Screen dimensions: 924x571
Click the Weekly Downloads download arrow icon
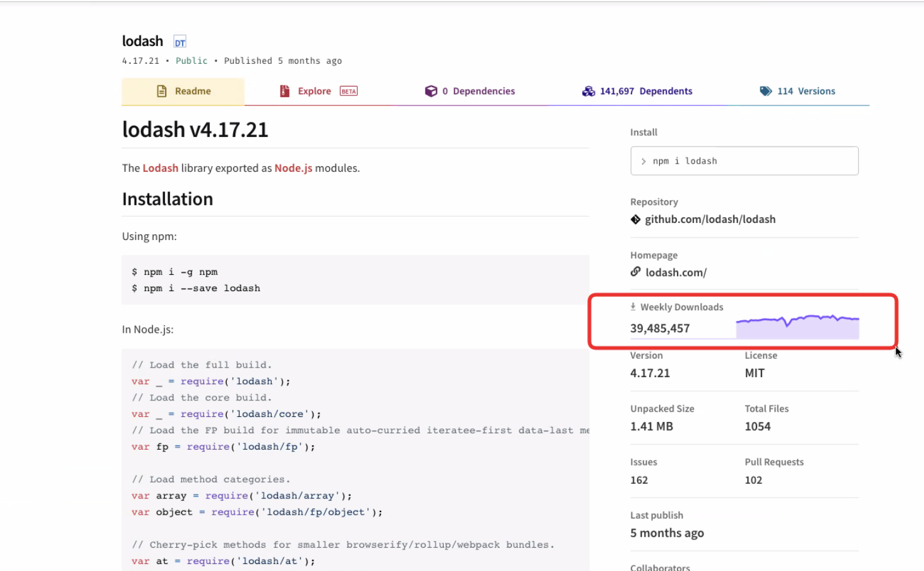(x=633, y=307)
